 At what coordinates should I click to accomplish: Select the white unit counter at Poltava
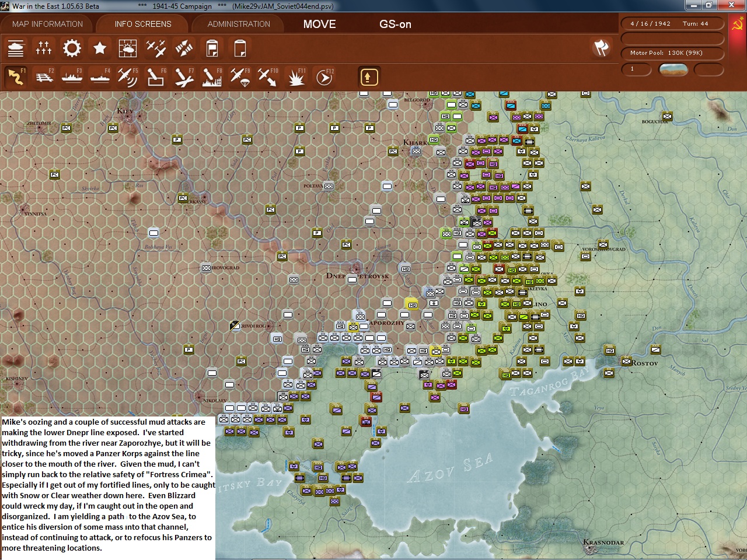(329, 186)
